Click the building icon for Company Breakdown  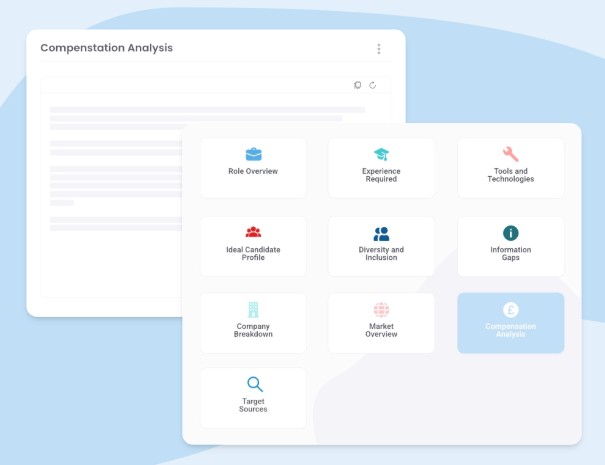coord(253,310)
